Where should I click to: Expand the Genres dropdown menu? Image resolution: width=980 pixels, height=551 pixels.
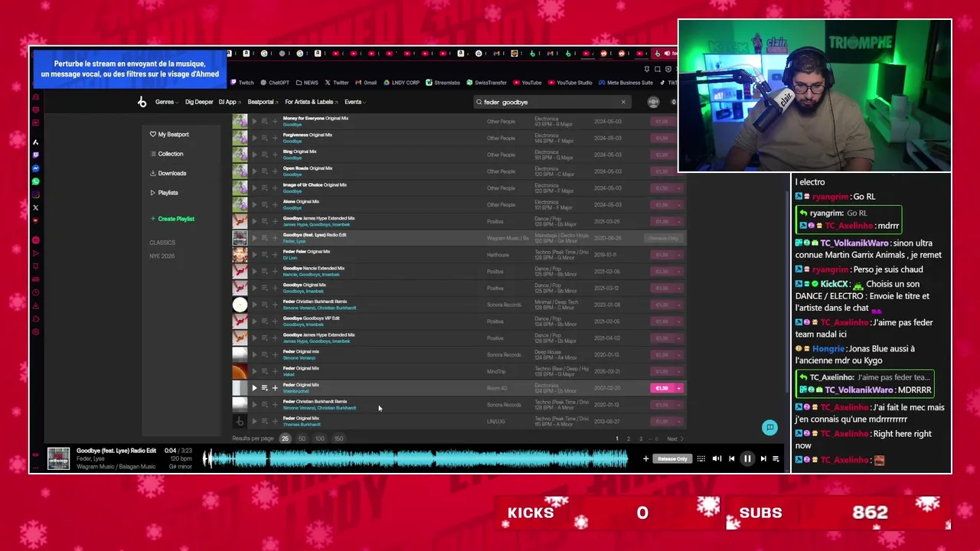167,102
